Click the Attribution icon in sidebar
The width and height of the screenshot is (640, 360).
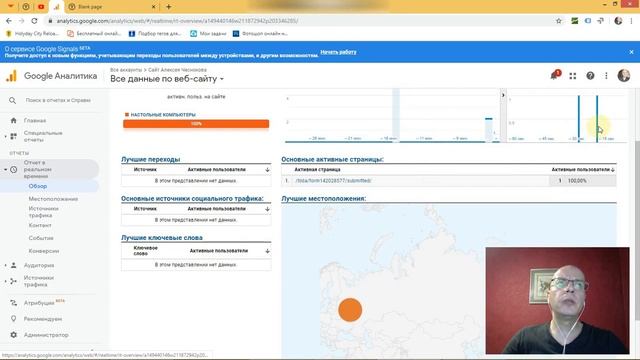13,303
